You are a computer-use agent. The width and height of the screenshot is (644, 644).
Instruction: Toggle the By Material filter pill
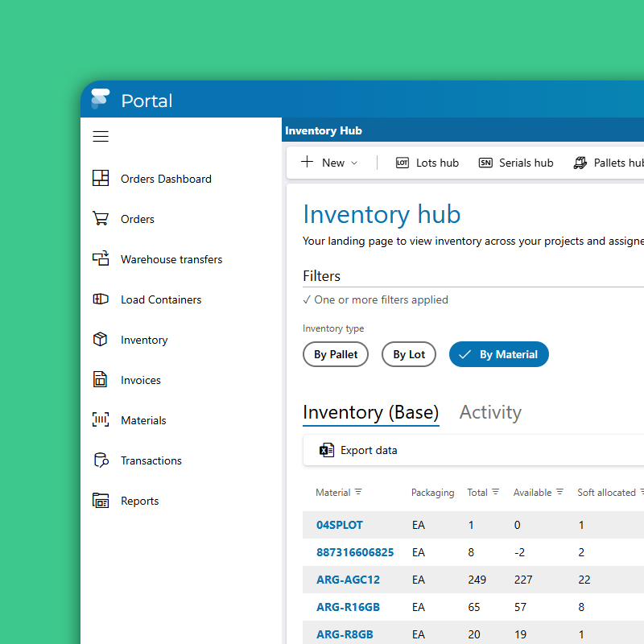(x=499, y=354)
